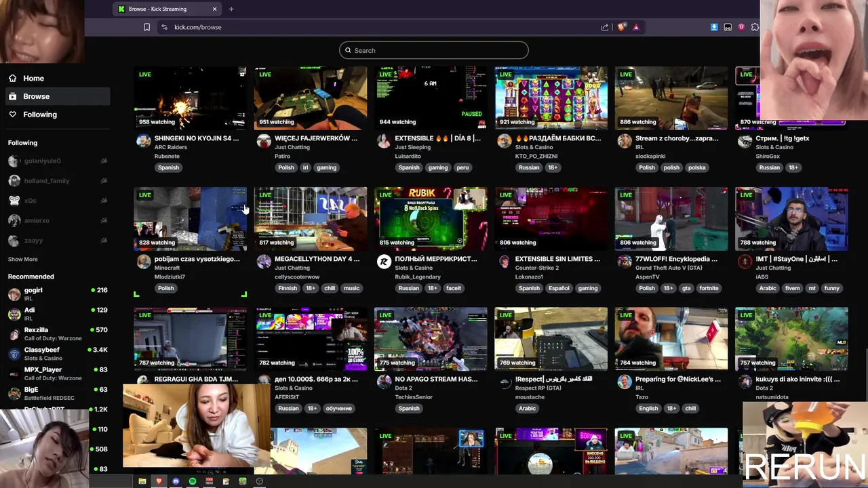This screenshot has height=488, width=868.
Task: Select the faceit tag under Rubik_Legendary
Action: click(x=454, y=288)
